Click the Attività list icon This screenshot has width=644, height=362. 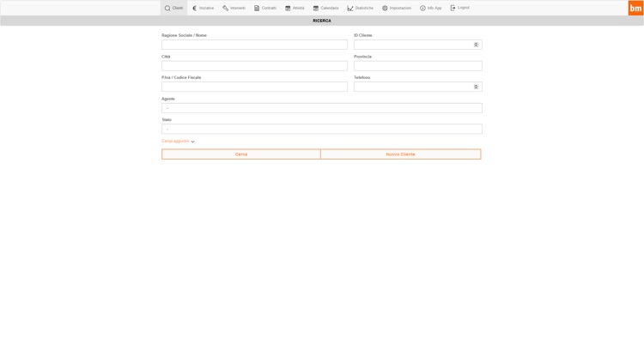click(x=288, y=9)
